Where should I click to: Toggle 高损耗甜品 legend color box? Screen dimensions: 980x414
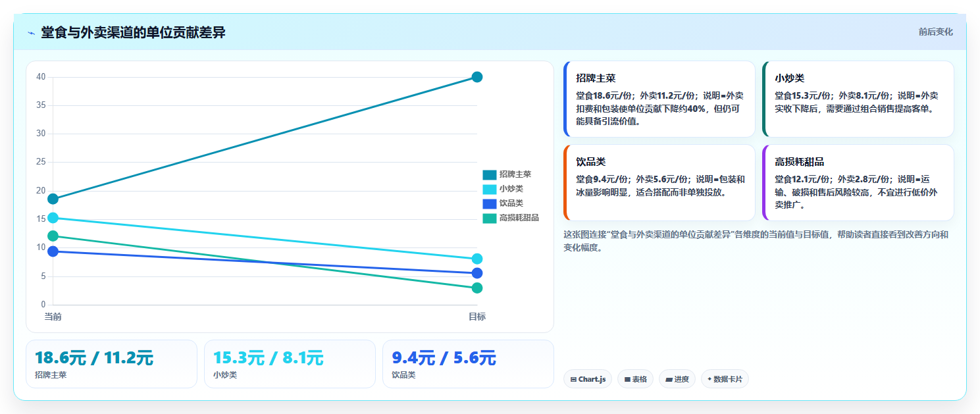[x=489, y=218]
